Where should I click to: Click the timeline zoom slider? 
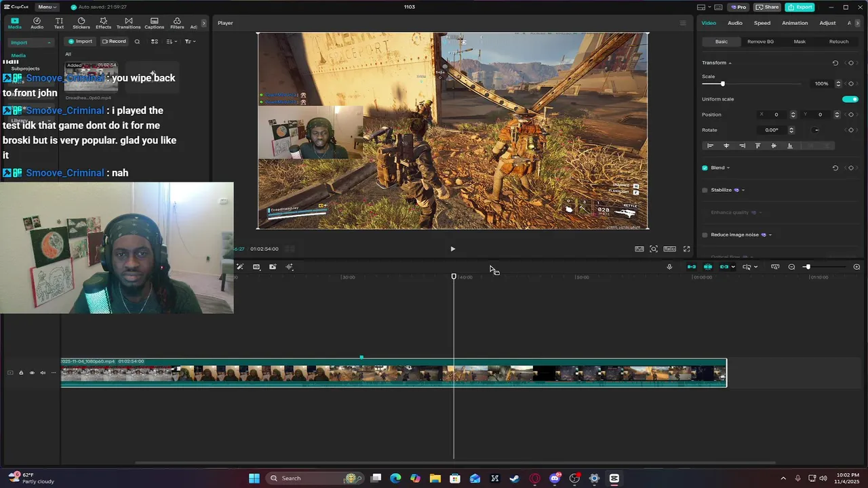pos(807,267)
